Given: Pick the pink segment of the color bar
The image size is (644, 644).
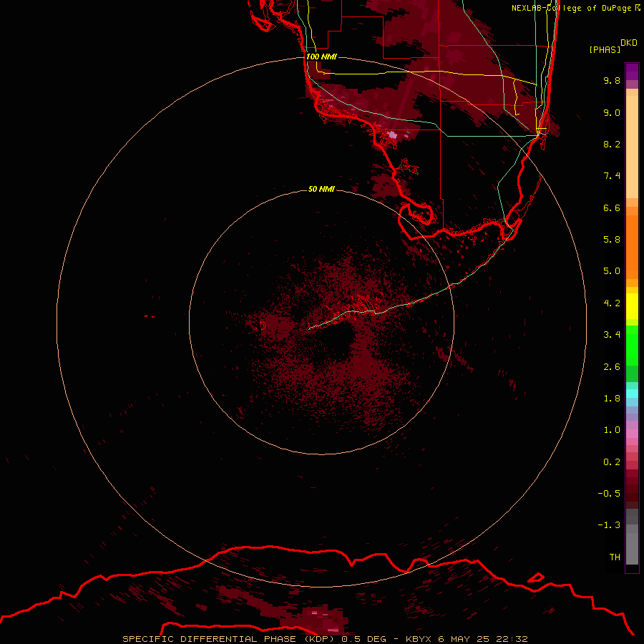Looking at the screenshot, I should pyautogui.click(x=632, y=434).
